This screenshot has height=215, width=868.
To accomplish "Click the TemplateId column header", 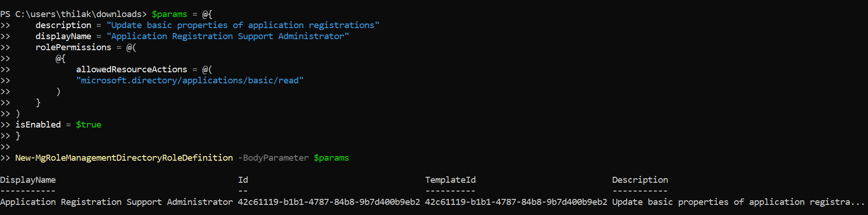I will [450, 180].
